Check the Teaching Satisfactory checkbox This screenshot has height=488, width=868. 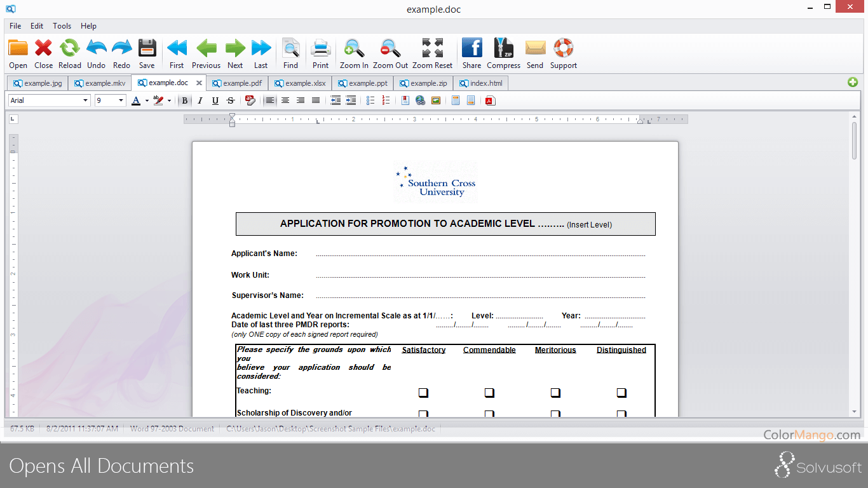pyautogui.click(x=423, y=393)
